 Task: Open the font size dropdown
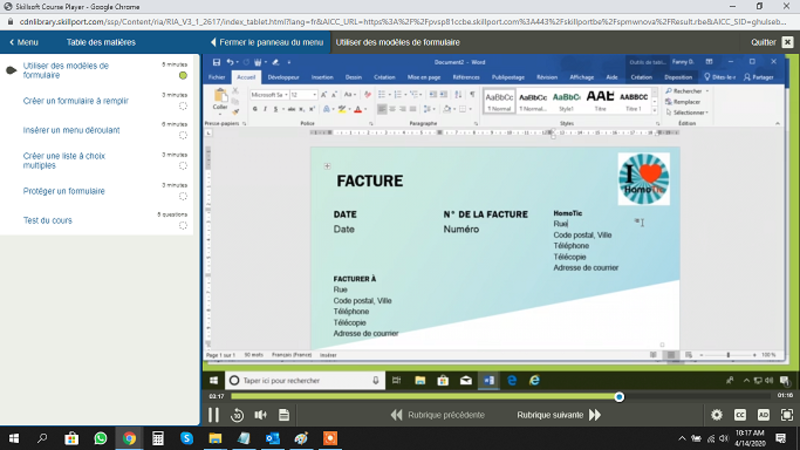(x=314, y=95)
